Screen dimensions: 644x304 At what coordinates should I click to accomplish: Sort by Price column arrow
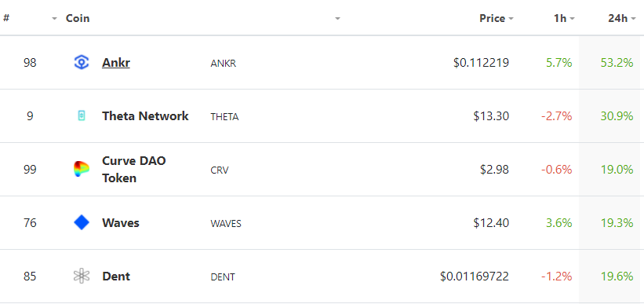click(x=511, y=19)
